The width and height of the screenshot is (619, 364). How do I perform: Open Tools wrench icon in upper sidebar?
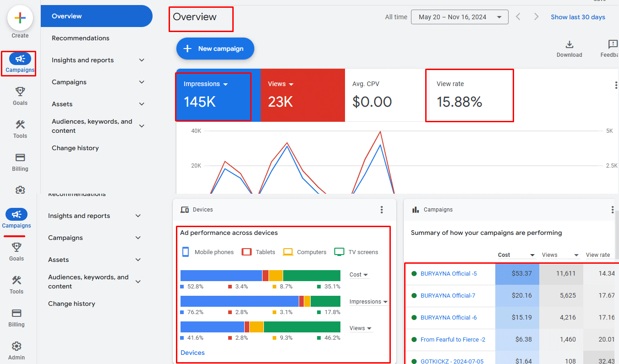pyautogui.click(x=20, y=125)
